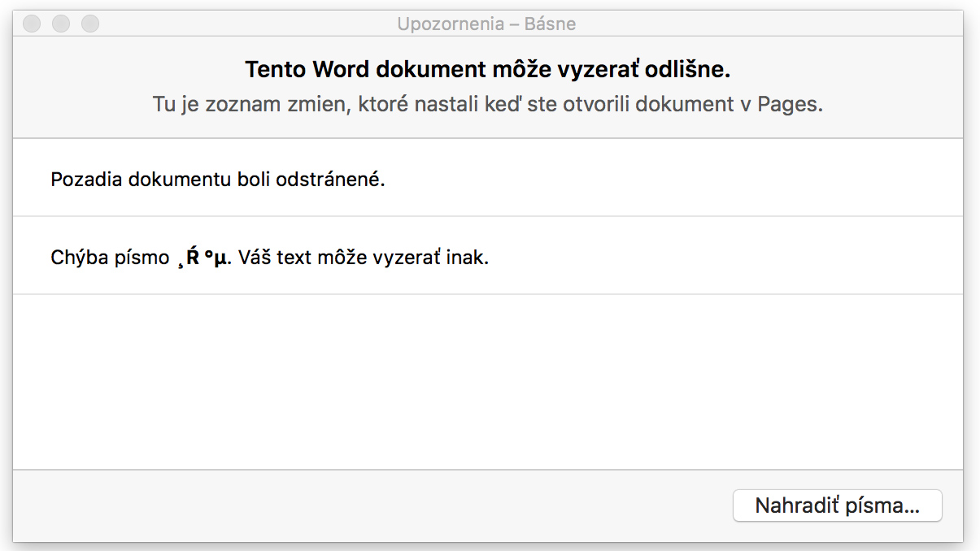This screenshot has width=980, height=551.
Task: Close the Upozornenia window
Action: pos(32,24)
